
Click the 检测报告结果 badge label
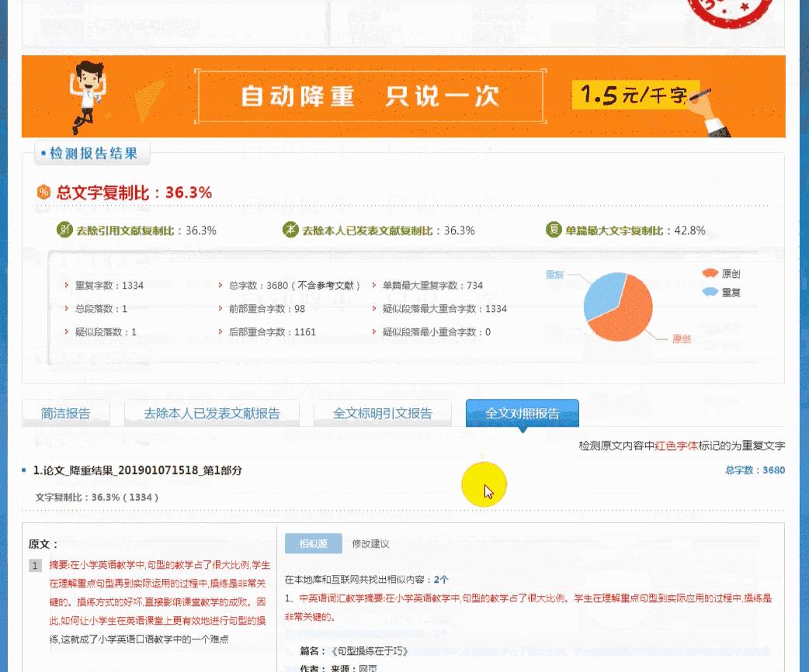point(92,153)
